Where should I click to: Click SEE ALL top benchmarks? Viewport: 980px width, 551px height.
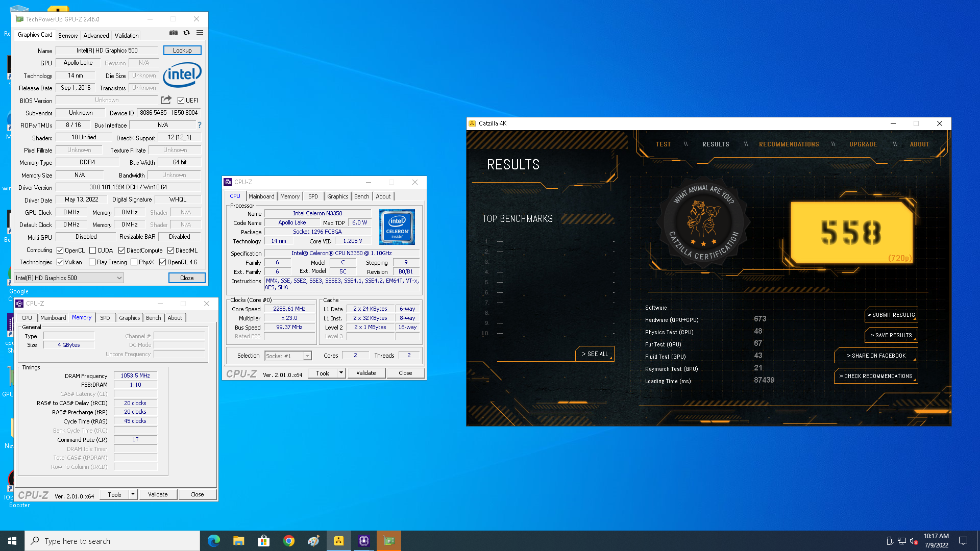tap(595, 354)
